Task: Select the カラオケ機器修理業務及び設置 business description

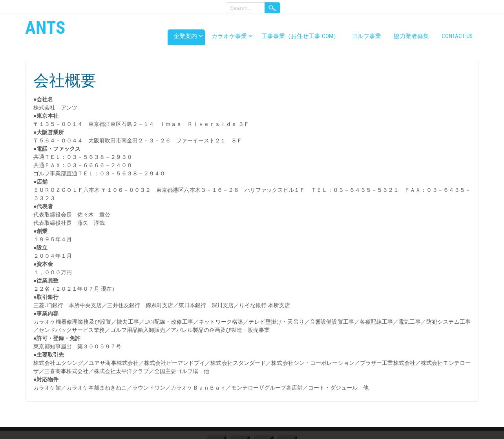Action: pos(252,326)
